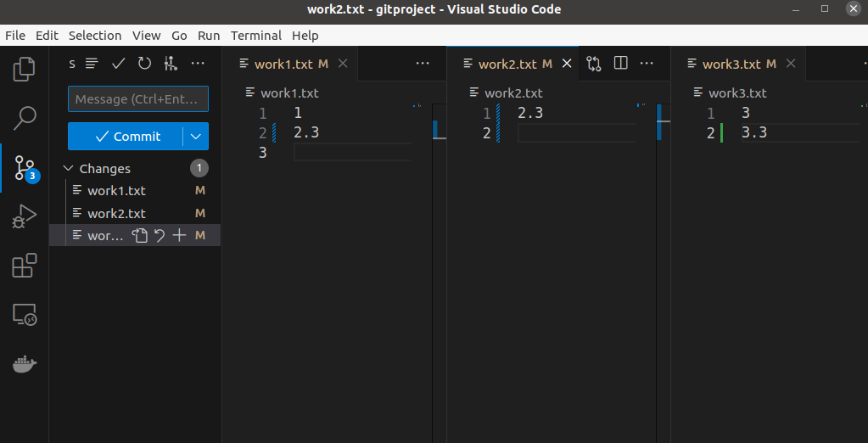Close the work1.txt tab
Image resolution: width=868 pixels, height=443 pixels.
(x=343, y=64)
